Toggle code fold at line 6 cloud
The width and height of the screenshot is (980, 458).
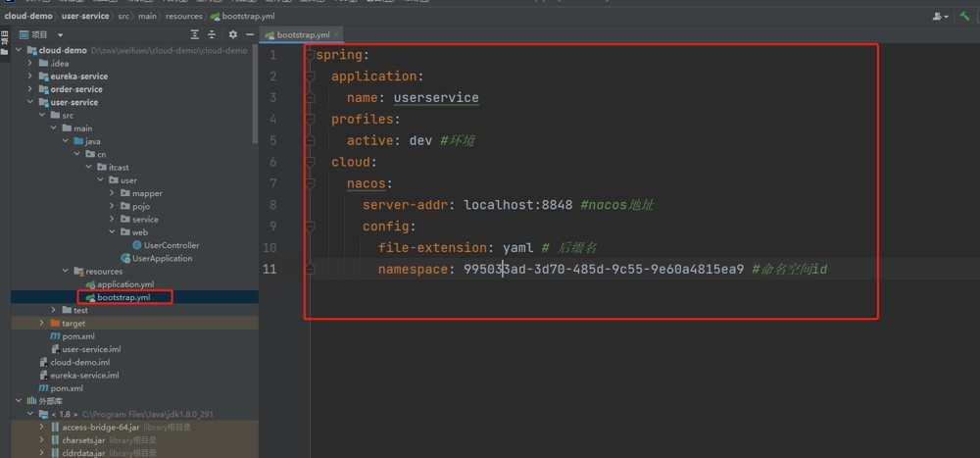point(310,162)
